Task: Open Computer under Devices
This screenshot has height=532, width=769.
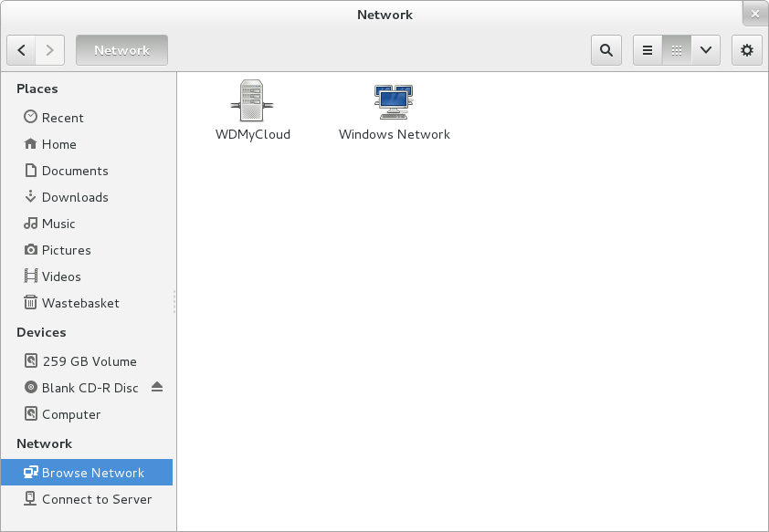Action: point(70,414)
